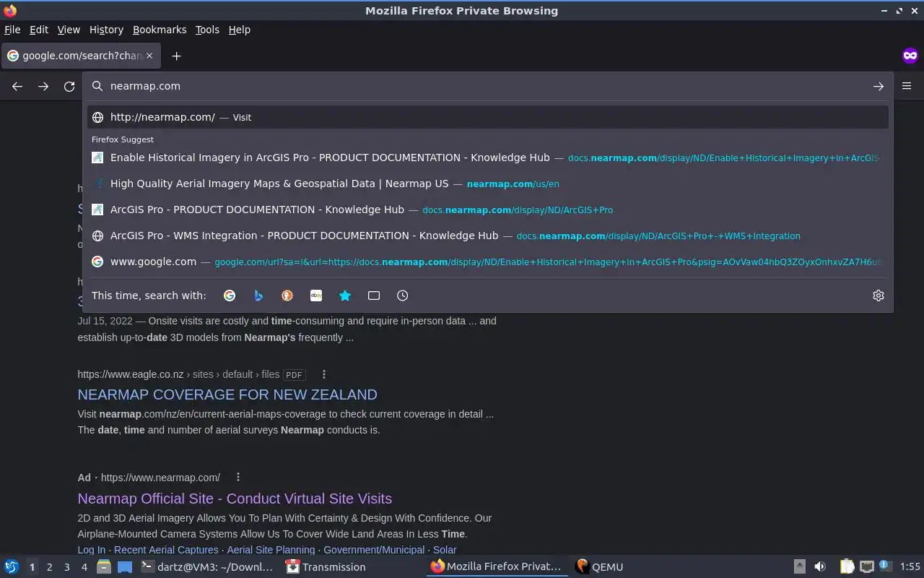Search with DuckDuckGo one-off icon

[287, 296]
